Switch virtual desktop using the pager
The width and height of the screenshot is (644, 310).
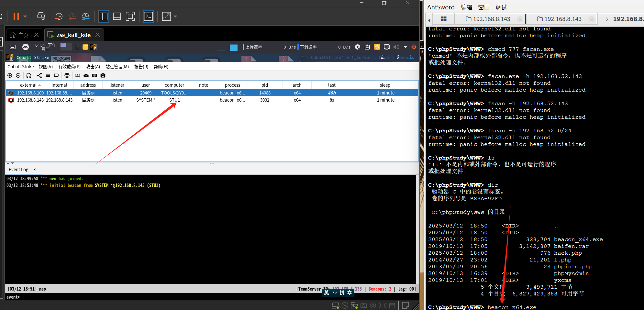pyautogui.click(x=66, y=47)
